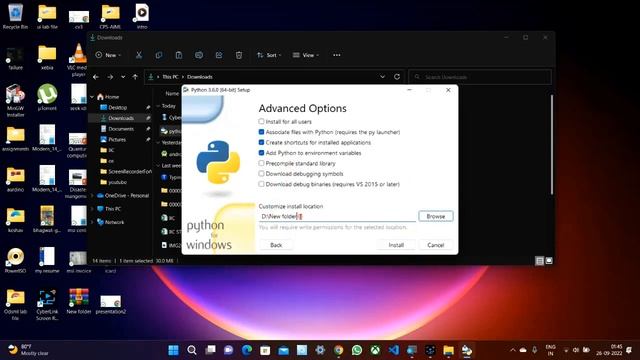The height and width of the screenshot is (360, 640).
Task: Select the MinGW Installer desktop icon
Action: click(16, 100)
